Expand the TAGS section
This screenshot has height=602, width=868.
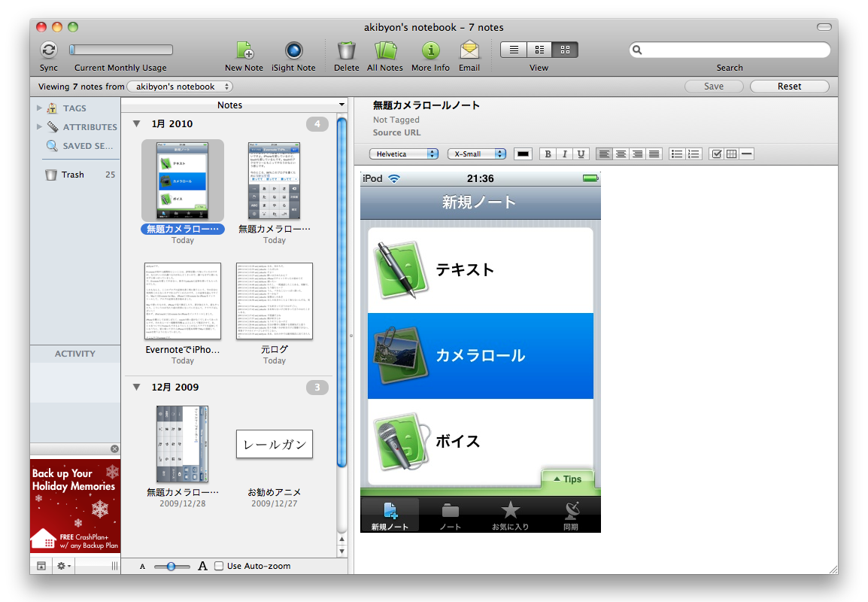(x=39, y=108)
